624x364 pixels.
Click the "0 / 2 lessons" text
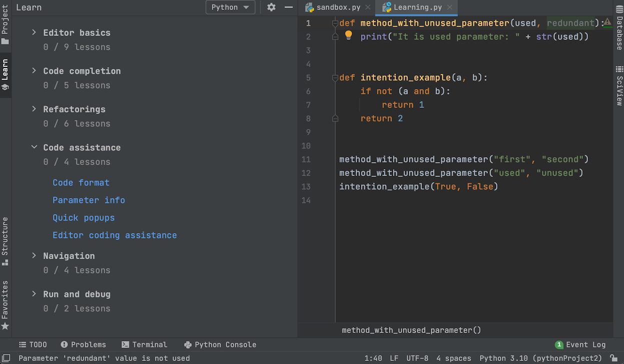[x=77, y=308]
